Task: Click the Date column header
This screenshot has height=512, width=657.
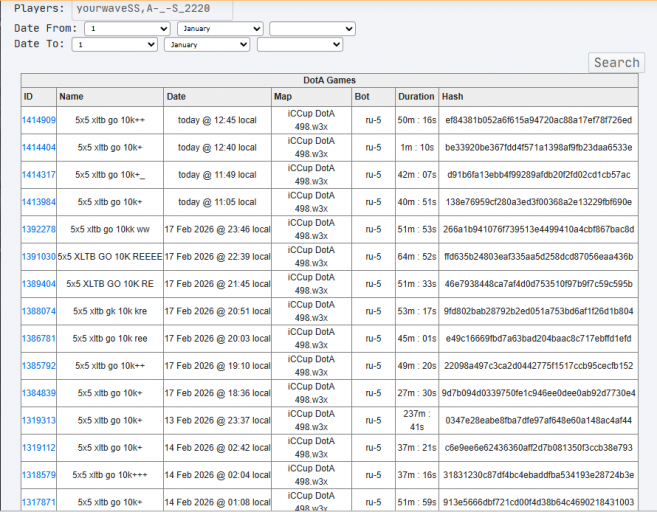Action: pyautogui.click(x=217, y=97)
